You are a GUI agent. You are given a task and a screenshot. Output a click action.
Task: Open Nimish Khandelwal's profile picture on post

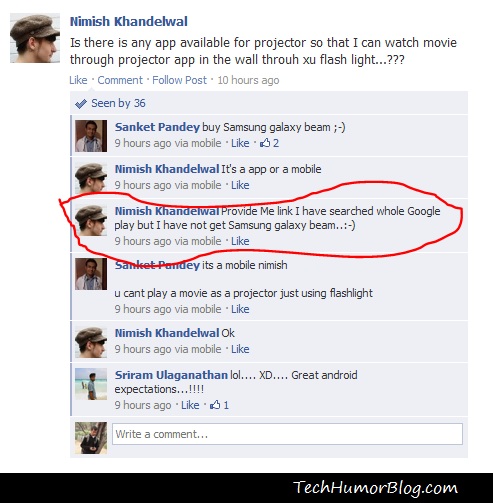(x=35, y=38)
